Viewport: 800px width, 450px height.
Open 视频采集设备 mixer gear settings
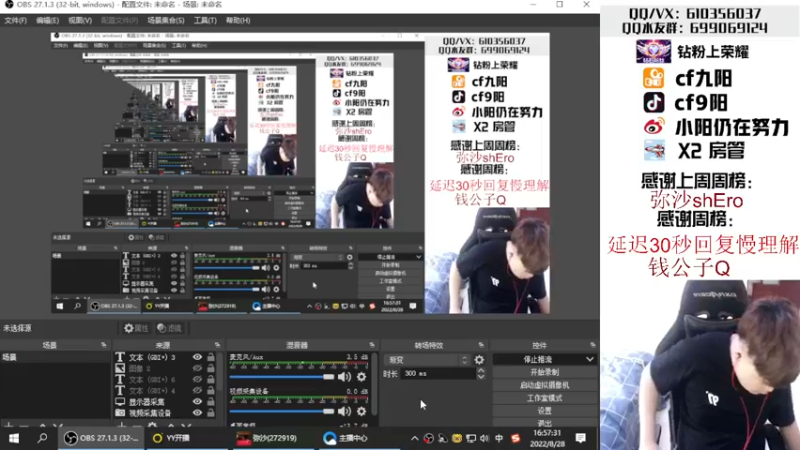tap(362, 411)
